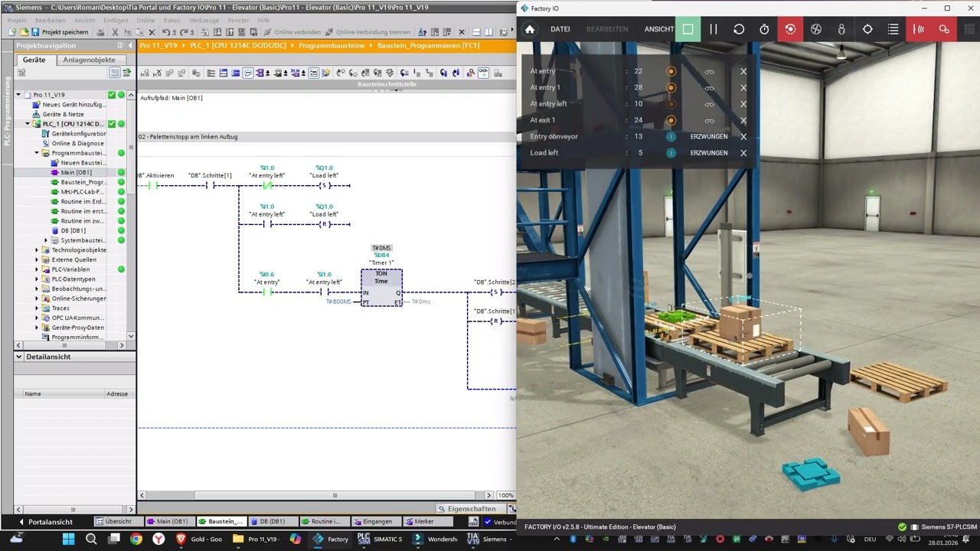Open the grid dock icon in Factory IO
Viewport: 980px width, 551px height.
coord(969,29)
